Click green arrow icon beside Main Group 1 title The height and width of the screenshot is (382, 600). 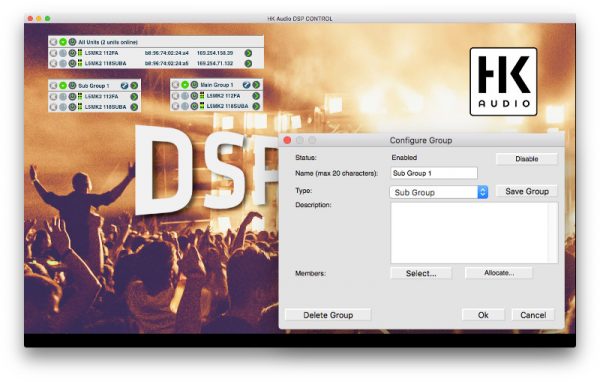coord(256,85)
